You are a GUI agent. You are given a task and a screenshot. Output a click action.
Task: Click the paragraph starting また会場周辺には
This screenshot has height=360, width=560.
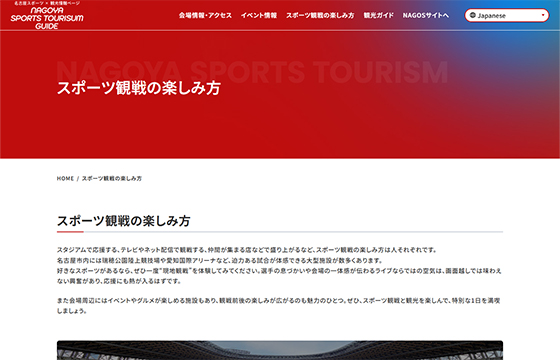point(279,306)
